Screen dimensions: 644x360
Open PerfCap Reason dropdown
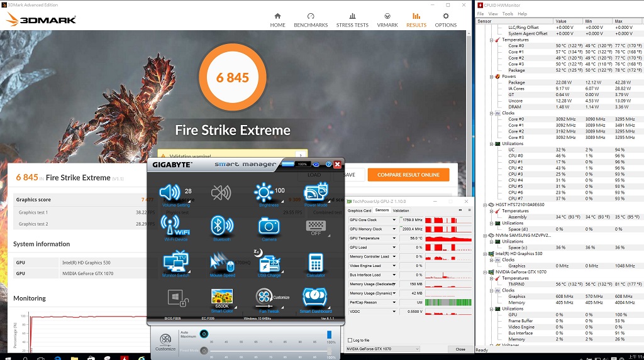[x=394, y=303]
